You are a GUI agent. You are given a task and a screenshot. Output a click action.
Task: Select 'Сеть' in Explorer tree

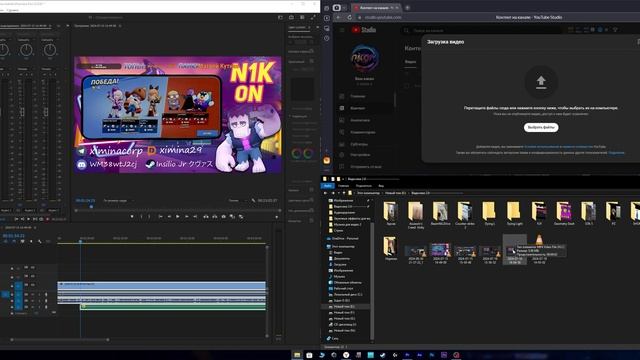[335, 338]
